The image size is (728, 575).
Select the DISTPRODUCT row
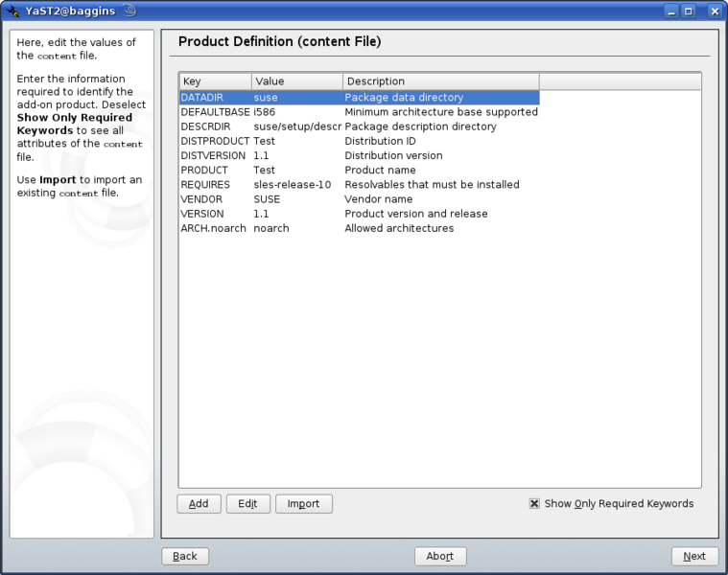tap(360, 141)
